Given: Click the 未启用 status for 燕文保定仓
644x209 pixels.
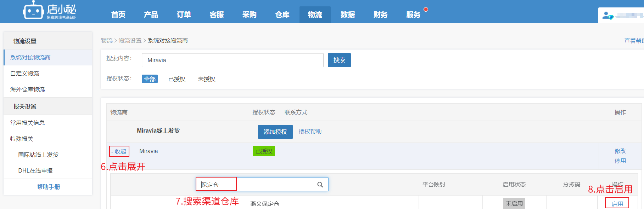Looking at the screenshot, I should [514, 203].
